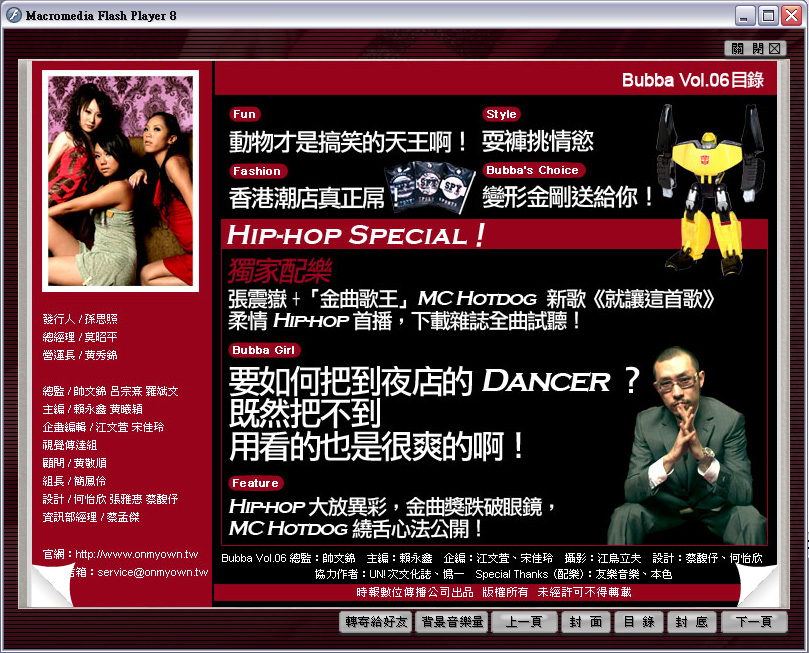Close the Flash Player window
Screen dimensions: 809x653
point(791,15)
